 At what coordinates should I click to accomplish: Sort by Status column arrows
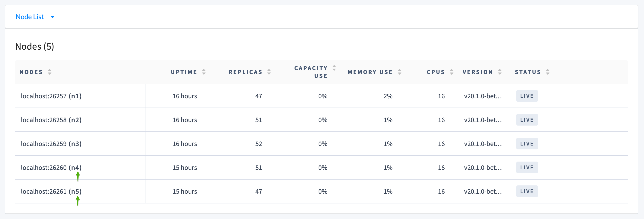click(x=548, y=72)
